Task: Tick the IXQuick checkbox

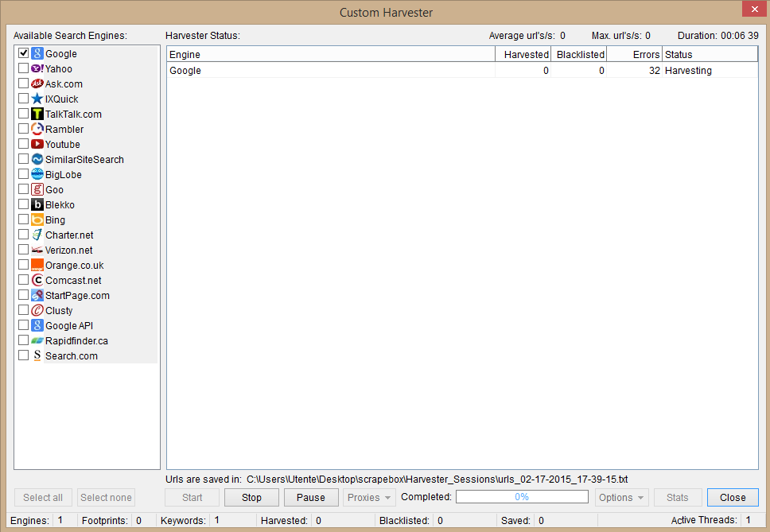Action: [23, 98]
